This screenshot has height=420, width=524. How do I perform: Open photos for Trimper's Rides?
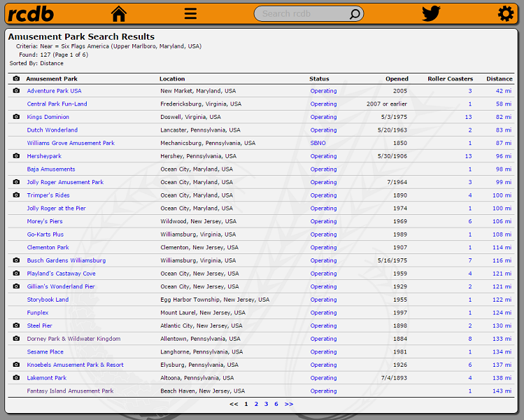16,195
